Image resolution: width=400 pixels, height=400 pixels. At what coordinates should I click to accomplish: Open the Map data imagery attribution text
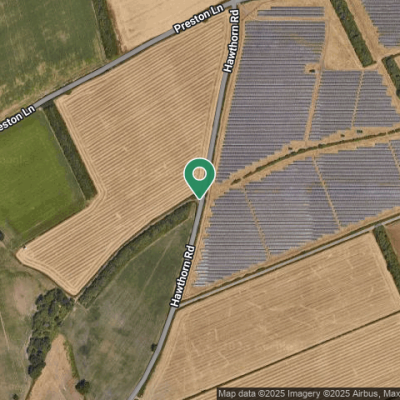point(308,393)
